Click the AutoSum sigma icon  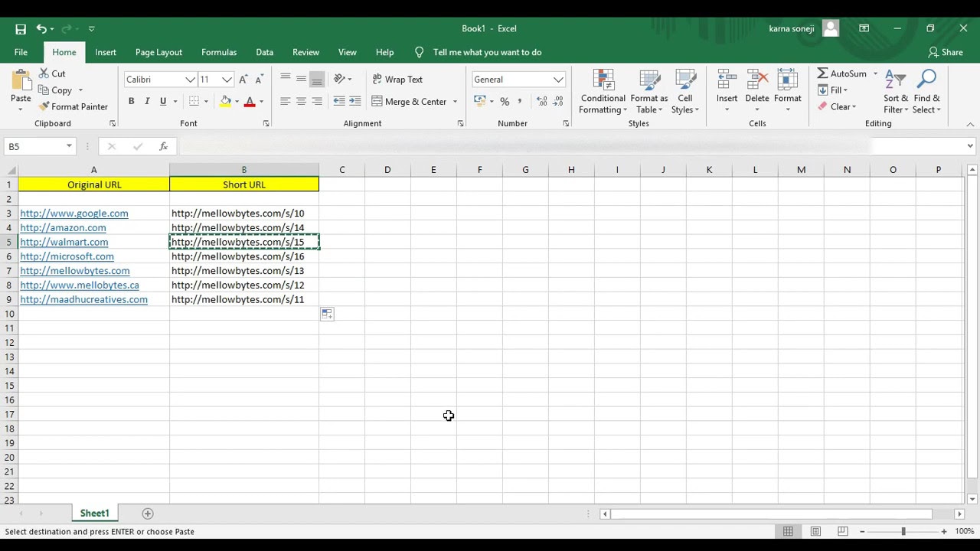[822, 73]
